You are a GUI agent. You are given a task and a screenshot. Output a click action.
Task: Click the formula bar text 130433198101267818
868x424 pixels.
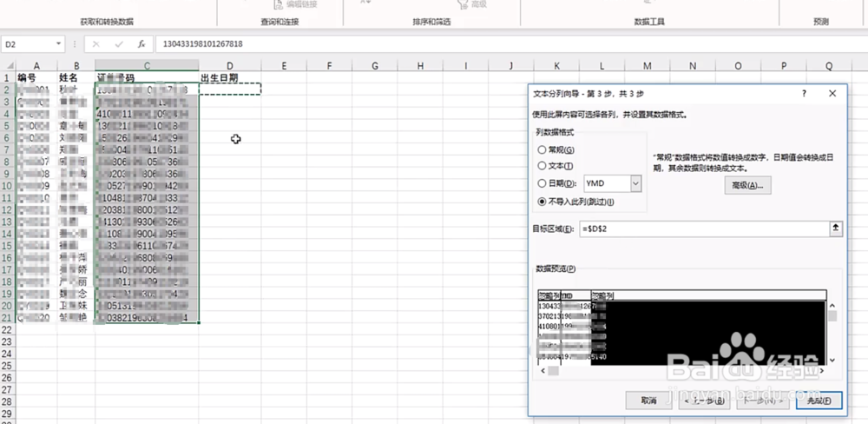click(x=202, y=43)
